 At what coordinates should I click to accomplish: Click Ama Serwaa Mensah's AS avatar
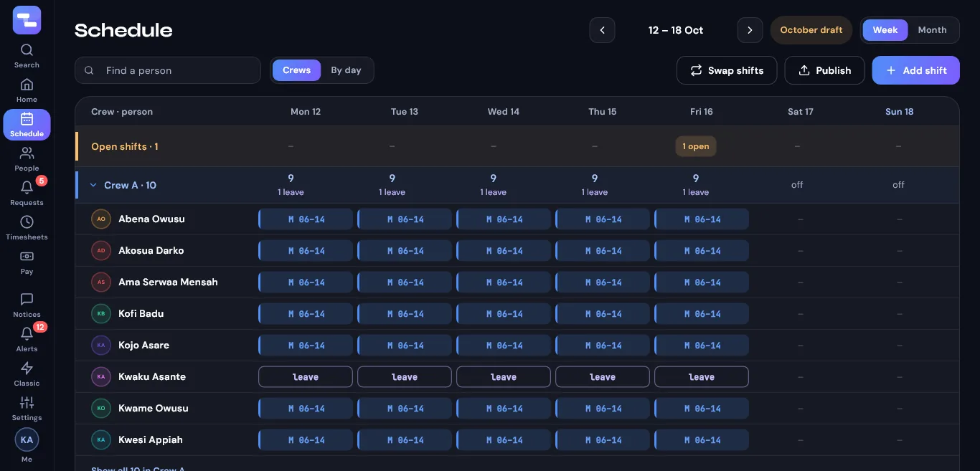pyautogui.click(x=101, y=282)
